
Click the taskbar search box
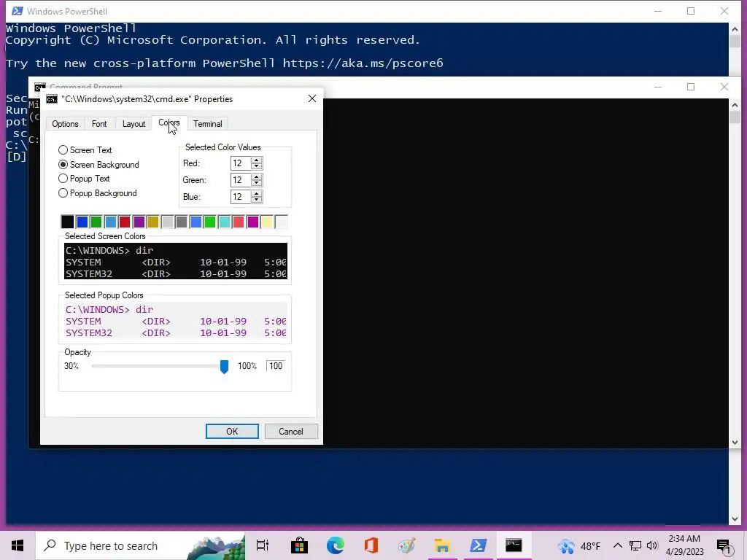click(x=141, y=545)
